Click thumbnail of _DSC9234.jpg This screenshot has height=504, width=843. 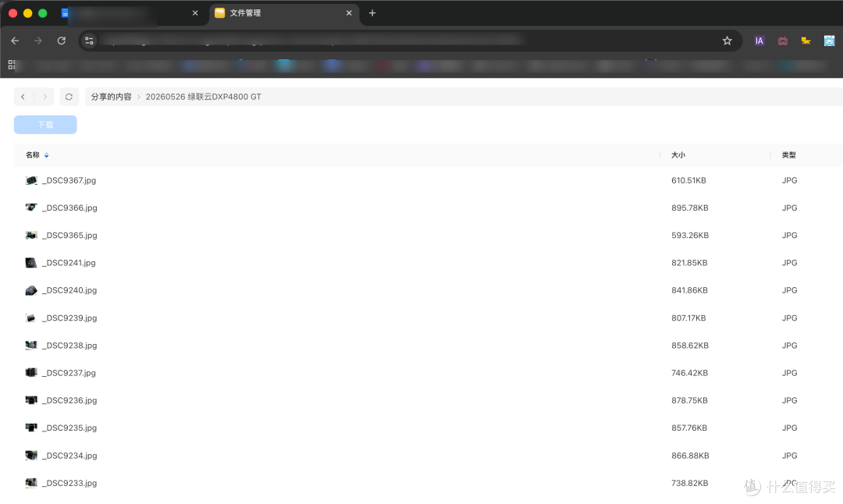pyautogui.click(x=31, y=455)
